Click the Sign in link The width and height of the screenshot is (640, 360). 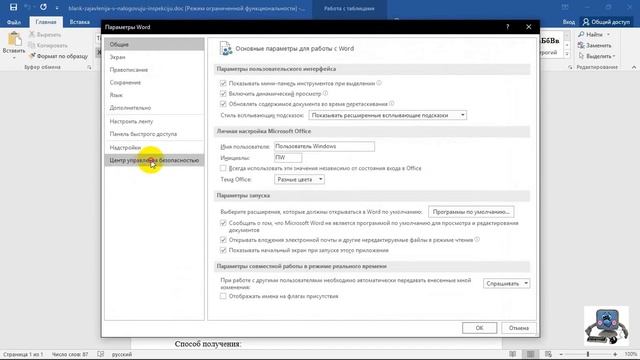tap(569, 22)
